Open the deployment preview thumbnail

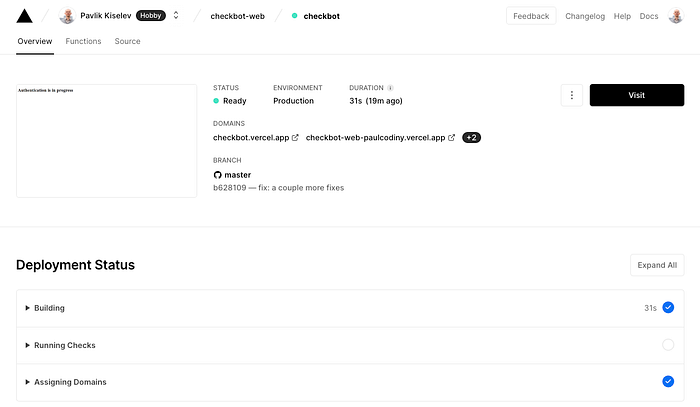(107, 141)
